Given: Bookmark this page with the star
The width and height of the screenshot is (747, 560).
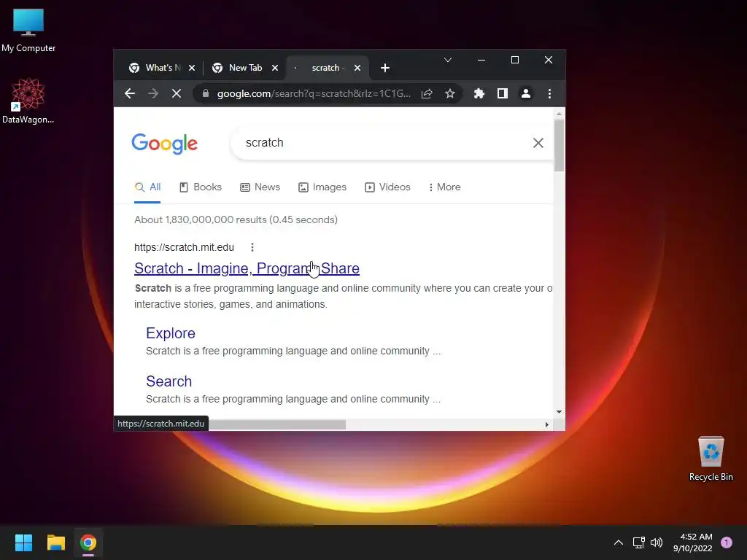Looking at the screenshot, I should tap(449, 93).
